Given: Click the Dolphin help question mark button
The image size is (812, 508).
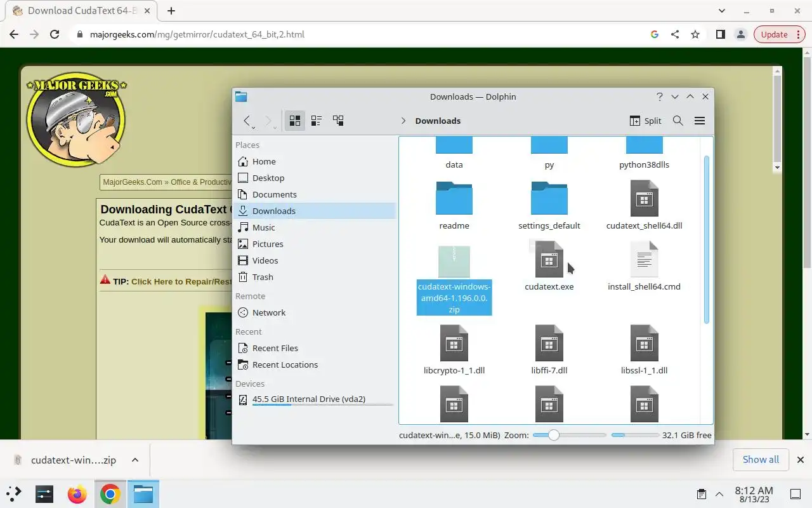Looking at the screenshot, I should click(660, 97).
